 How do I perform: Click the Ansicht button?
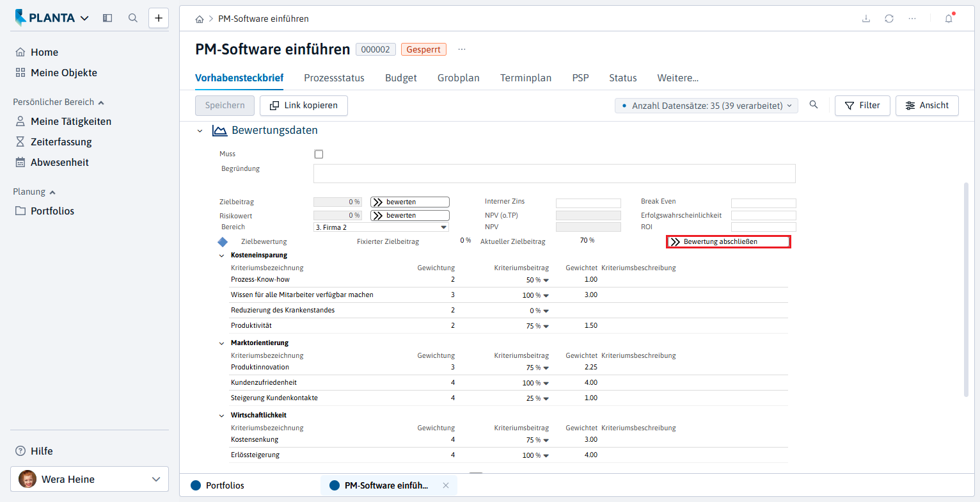coord(927,106)
